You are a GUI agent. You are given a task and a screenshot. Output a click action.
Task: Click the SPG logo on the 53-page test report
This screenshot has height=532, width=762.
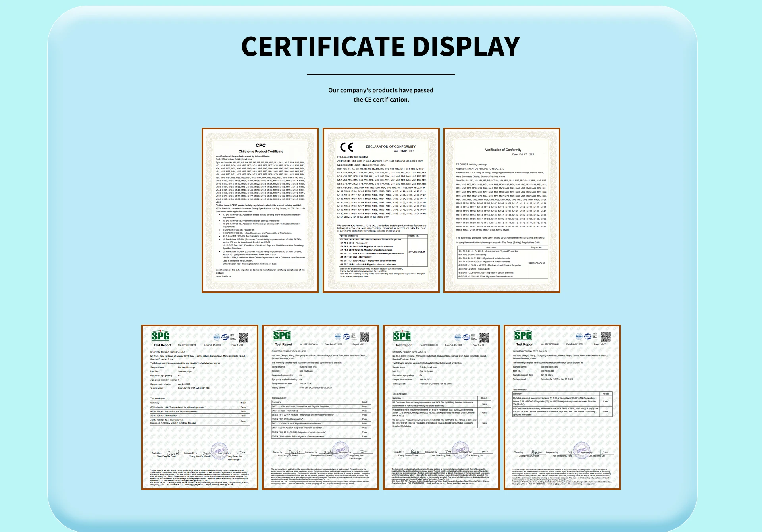coord(160,336)
